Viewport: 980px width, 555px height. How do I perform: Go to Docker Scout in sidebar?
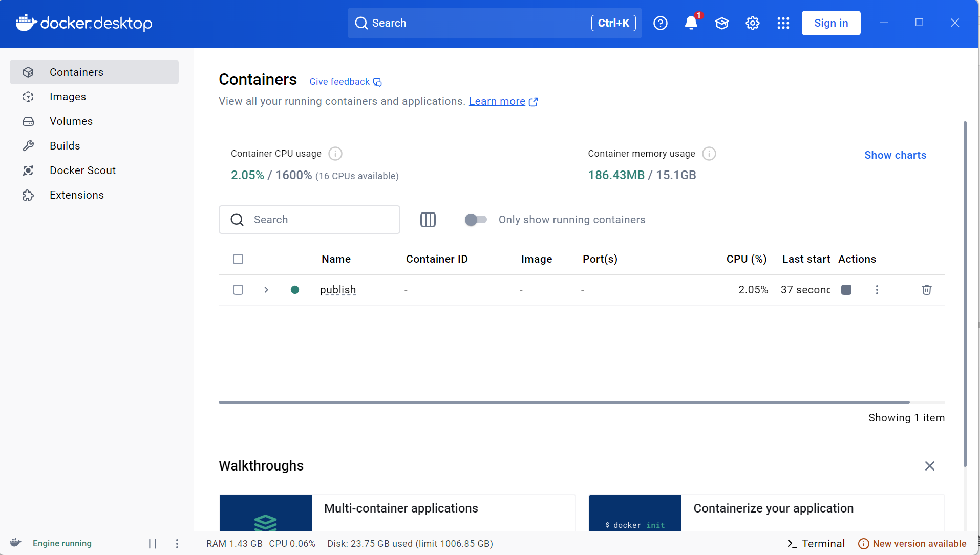(94, 170)
